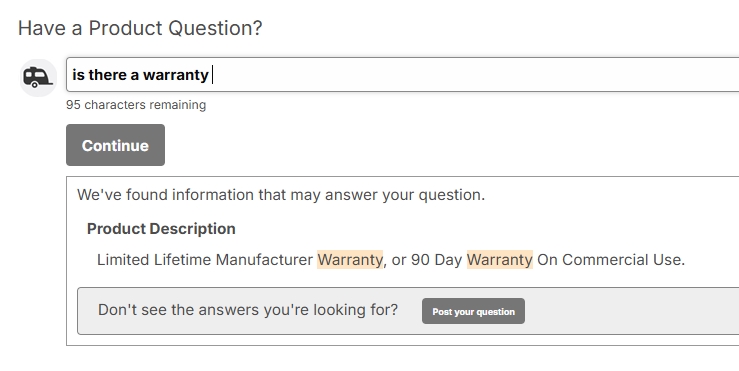739x371 pixels.
Task: Place cursor after 'warranty' in the question field
Action: click(211, 75)
